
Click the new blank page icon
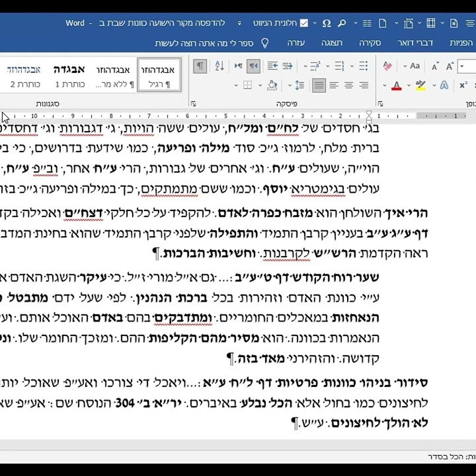point(382,23)
